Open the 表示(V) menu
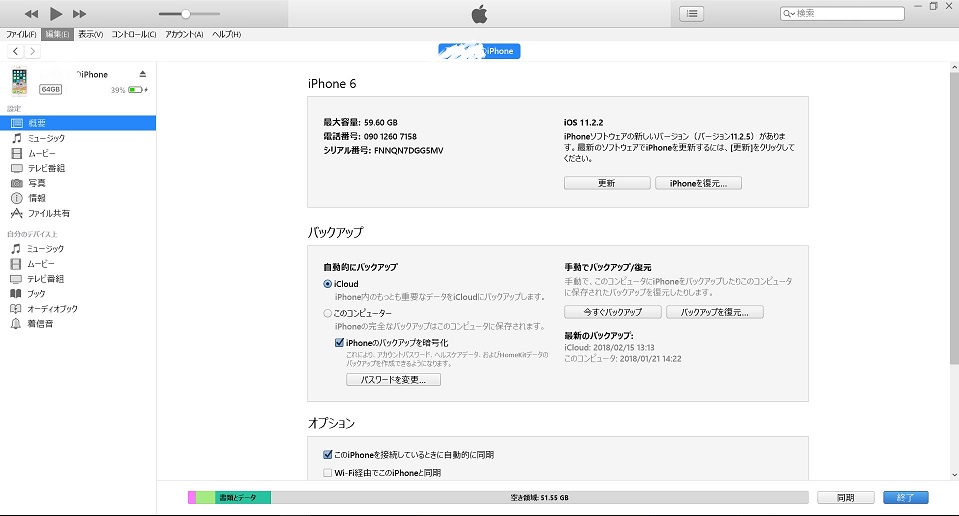The image size is (959, 516). coord(91,34)
